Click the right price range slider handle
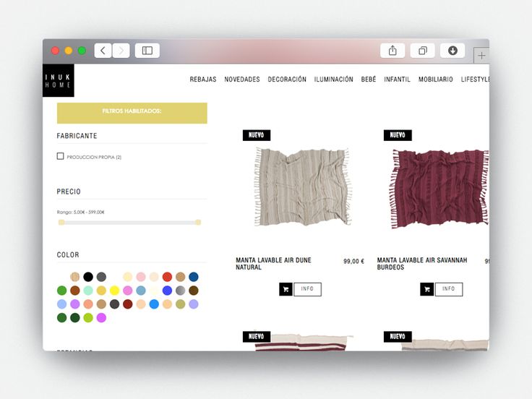Screen dimensions: 532x399 198,222
